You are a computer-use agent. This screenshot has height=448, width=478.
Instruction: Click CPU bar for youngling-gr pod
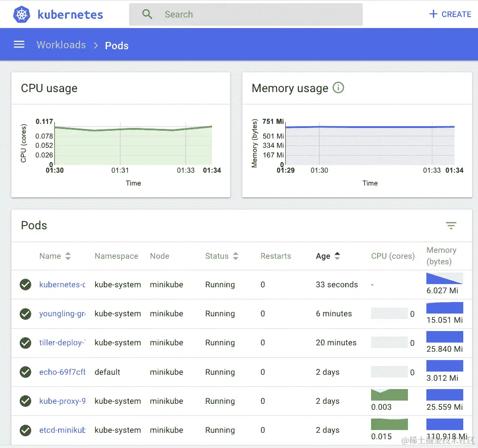[389, 314]
